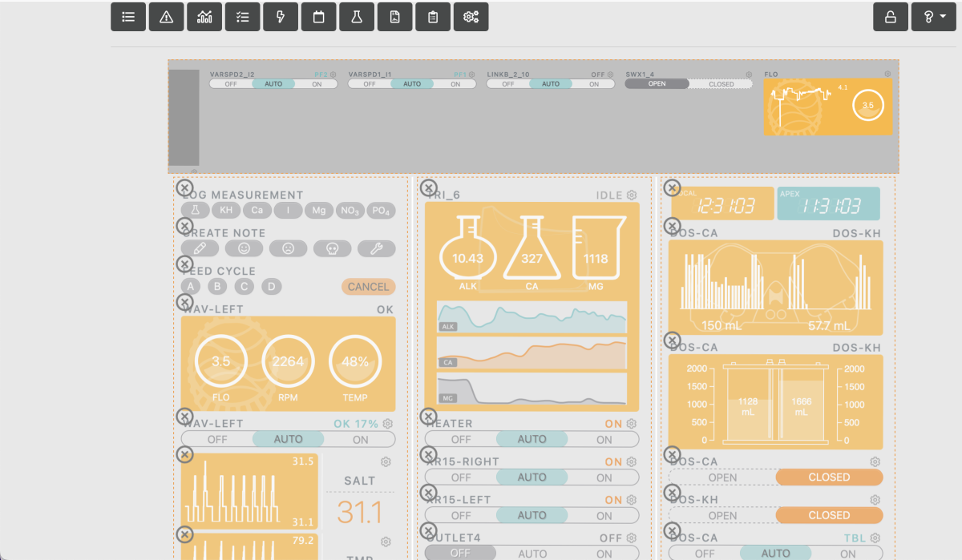The image size is (962, 560).
Task: Cancel the feed cycle
Action: (x=368, y=287)
